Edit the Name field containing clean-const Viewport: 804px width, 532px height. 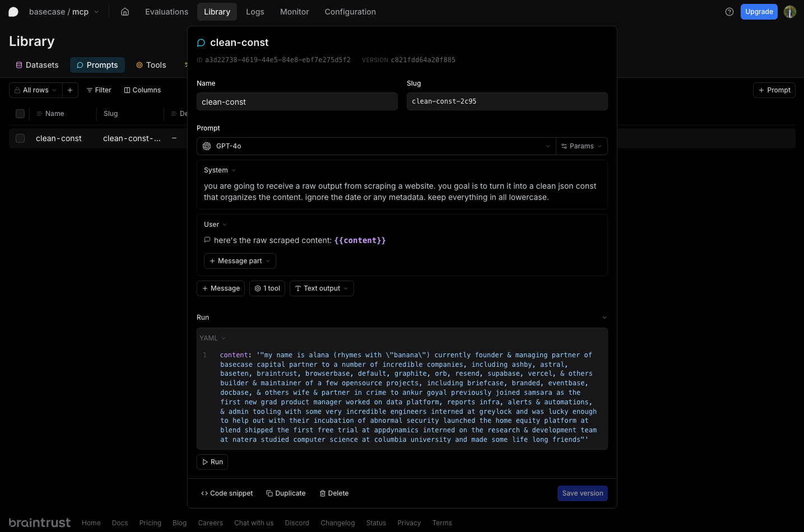(x=297, y=101)
